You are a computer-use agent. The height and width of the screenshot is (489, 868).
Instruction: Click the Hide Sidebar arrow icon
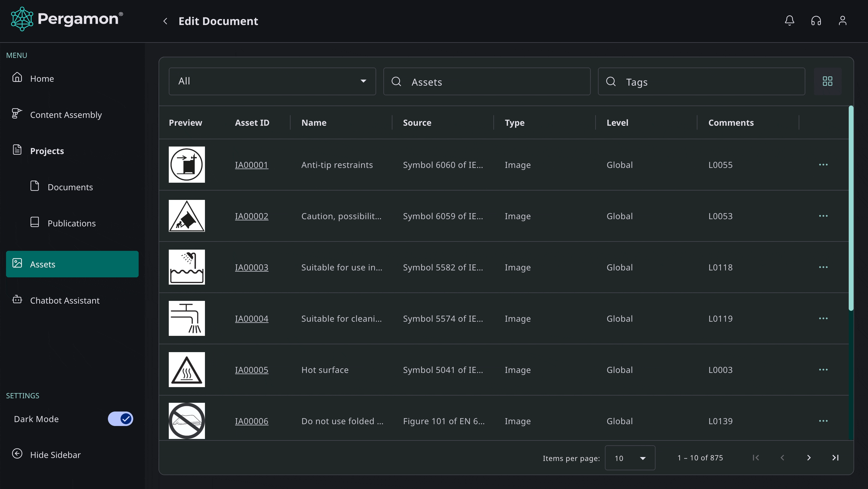(x=17, y=454)
